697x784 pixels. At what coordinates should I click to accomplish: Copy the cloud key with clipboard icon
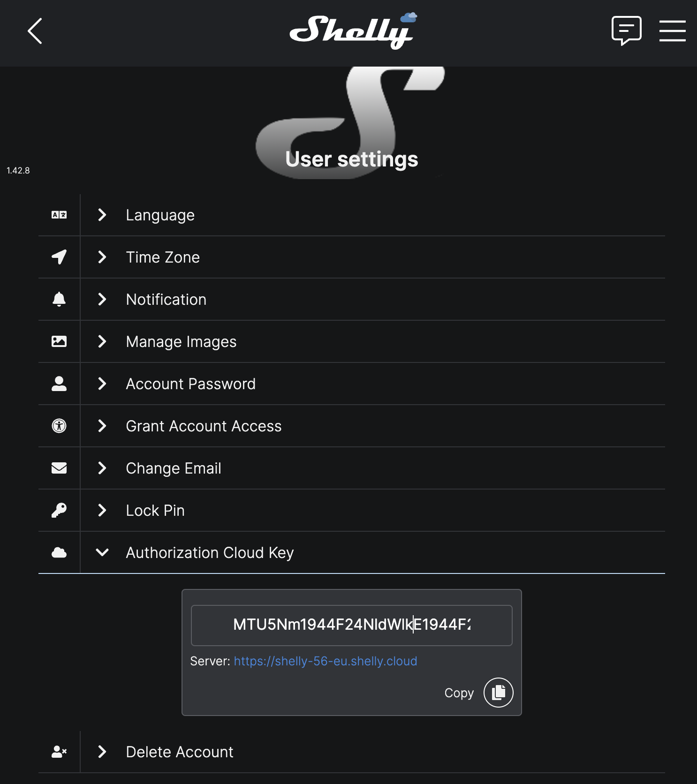[499, 693]
